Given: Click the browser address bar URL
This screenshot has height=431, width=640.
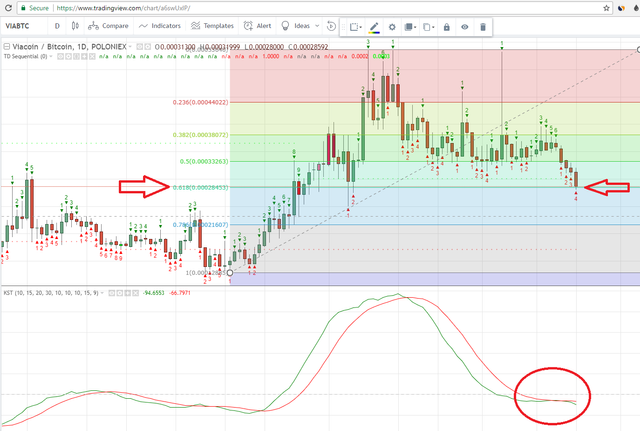Looking at the screenshot, I should click(123, 8).
